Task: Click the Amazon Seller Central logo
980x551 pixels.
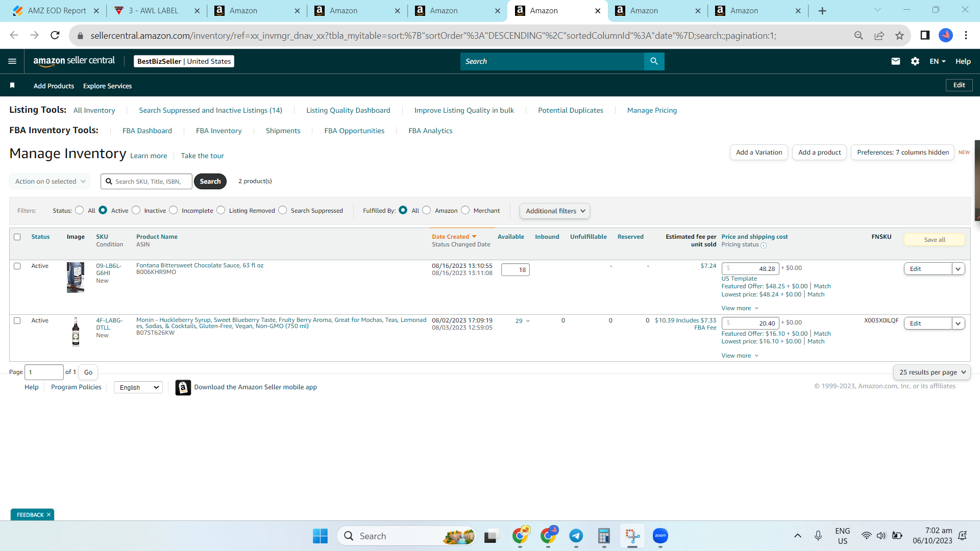Action: click(74, 61)
